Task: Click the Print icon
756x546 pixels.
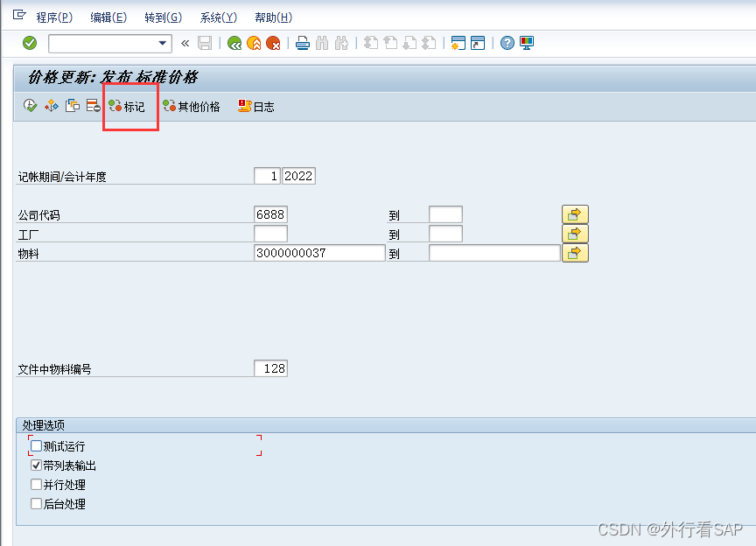Action: (302, 44)
